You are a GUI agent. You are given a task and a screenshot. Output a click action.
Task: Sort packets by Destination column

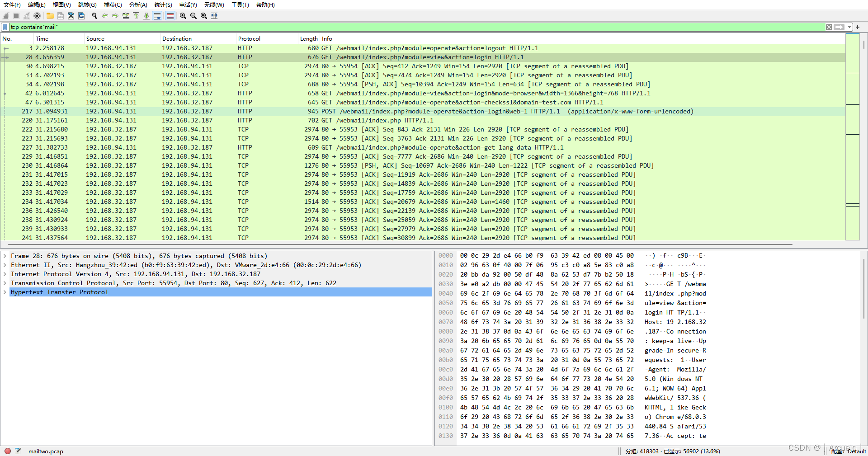[198, 39]
